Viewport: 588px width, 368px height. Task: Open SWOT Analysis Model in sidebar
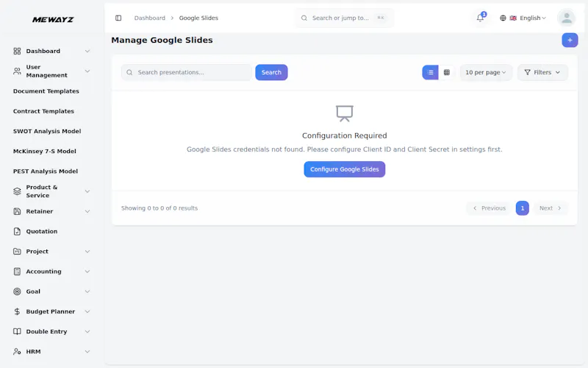pos(47,131)
